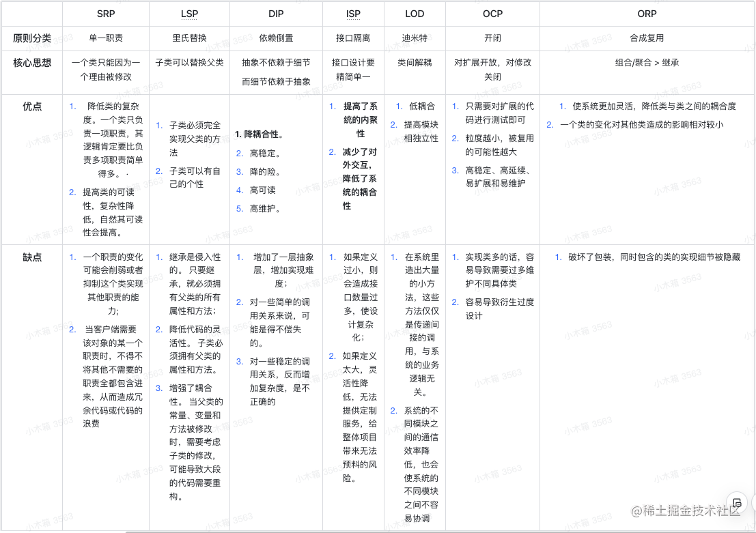Click the LOD drawback 系统的不同模块之间的通信效率降低

[421, 464]
